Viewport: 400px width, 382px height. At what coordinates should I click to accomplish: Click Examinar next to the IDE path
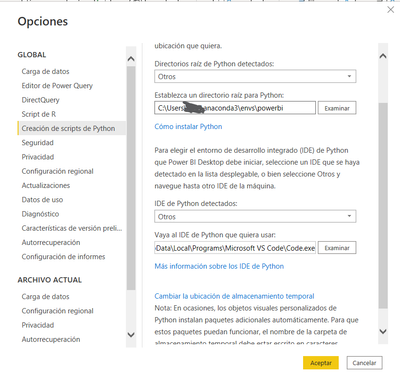point(337,248)
